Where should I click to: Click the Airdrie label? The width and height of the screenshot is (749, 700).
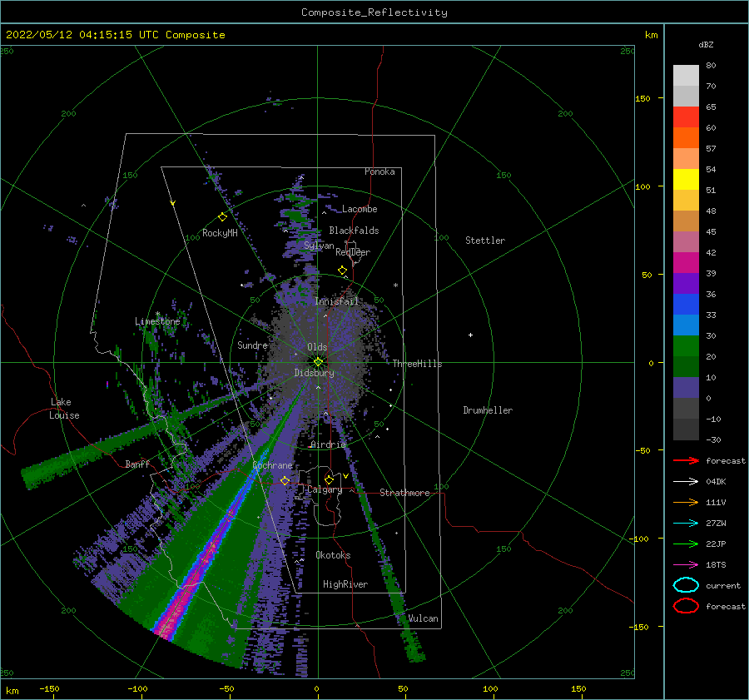[328, 444]
